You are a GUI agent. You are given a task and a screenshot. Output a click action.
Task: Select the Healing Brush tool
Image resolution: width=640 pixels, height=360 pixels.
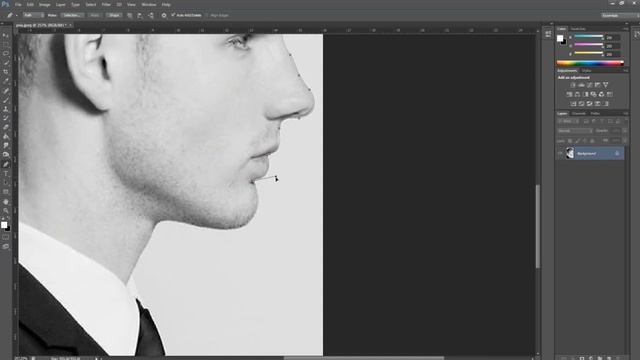pos(6,90)
